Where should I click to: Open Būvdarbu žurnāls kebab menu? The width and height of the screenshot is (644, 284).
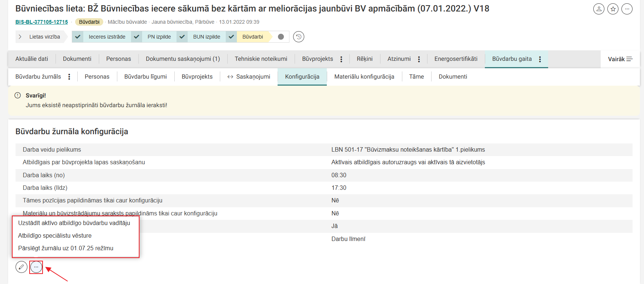point(69,77)
